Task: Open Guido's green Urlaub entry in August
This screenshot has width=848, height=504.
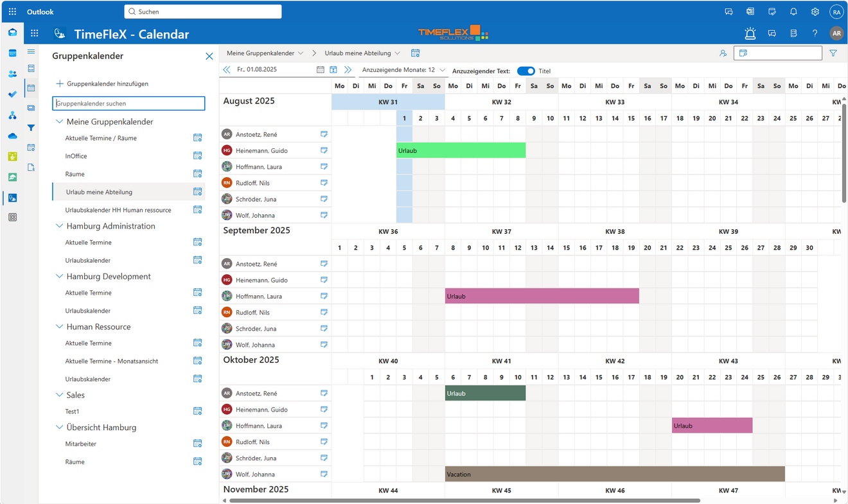Action: [461, 150]
